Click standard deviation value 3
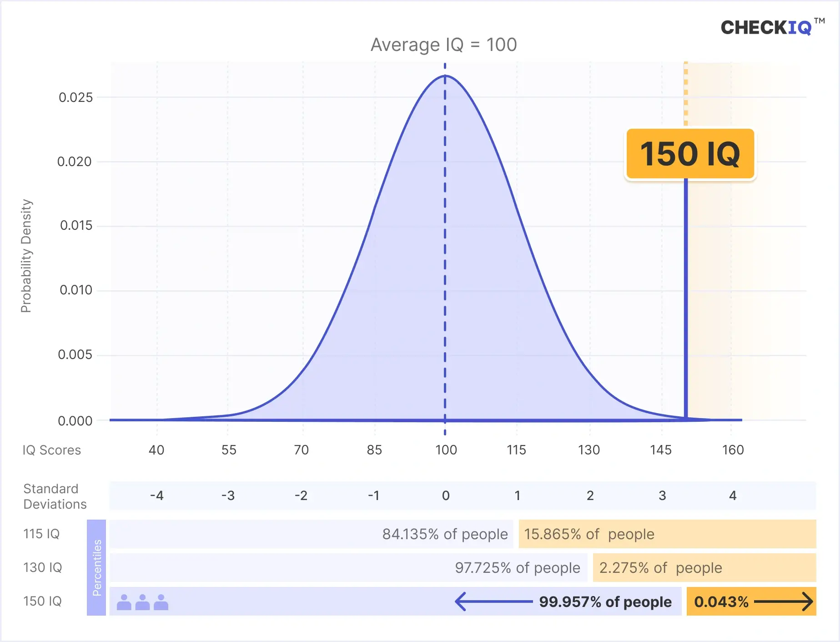Screen dimensions: 840x642 tap(663, 495)
